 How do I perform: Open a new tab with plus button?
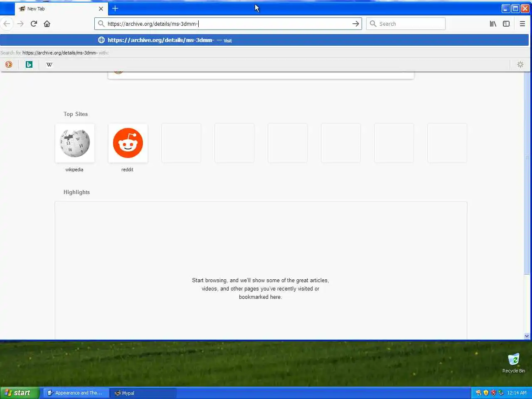115,8
